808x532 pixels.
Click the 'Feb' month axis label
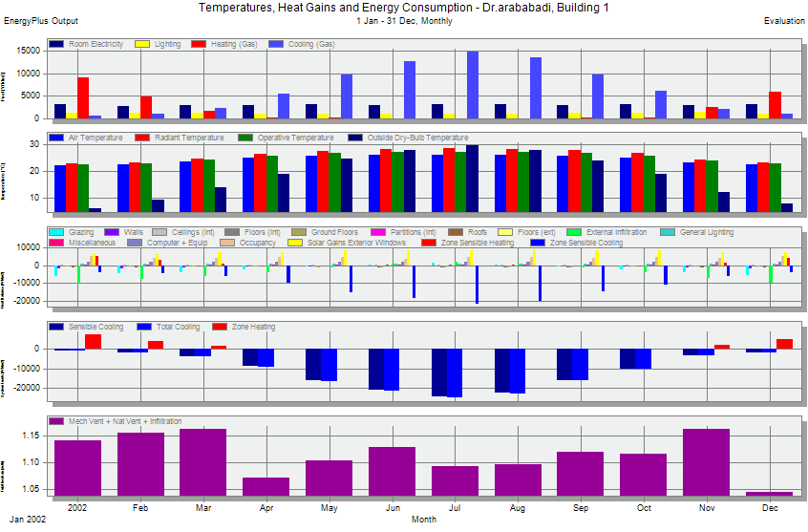click(140, 508)
